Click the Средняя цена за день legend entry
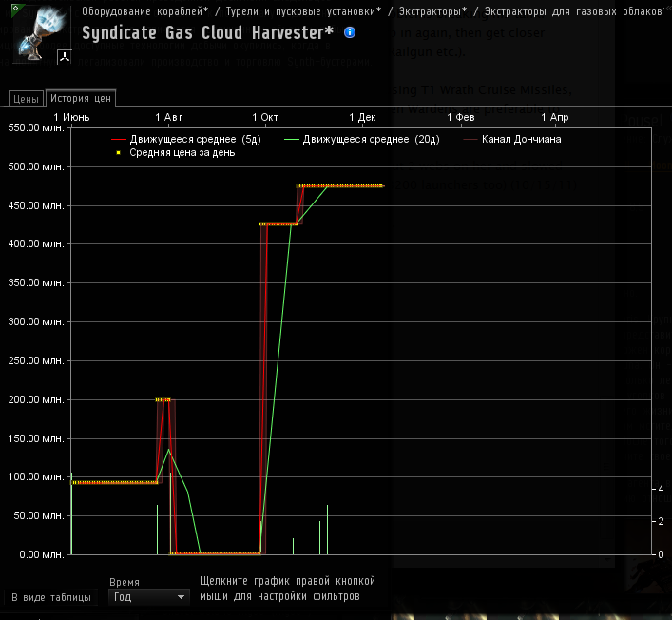The width and height of the screenshot is (672, 620). point(175,153)
